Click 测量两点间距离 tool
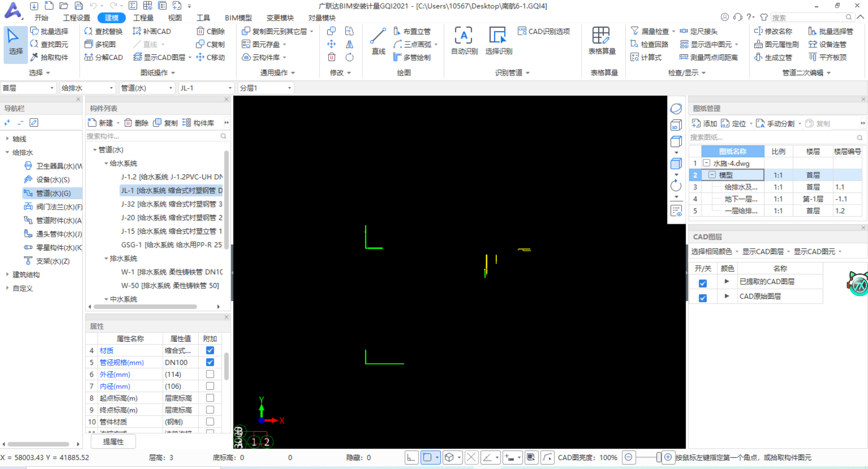This screenshot has height=469, width=868. (709, 57)
